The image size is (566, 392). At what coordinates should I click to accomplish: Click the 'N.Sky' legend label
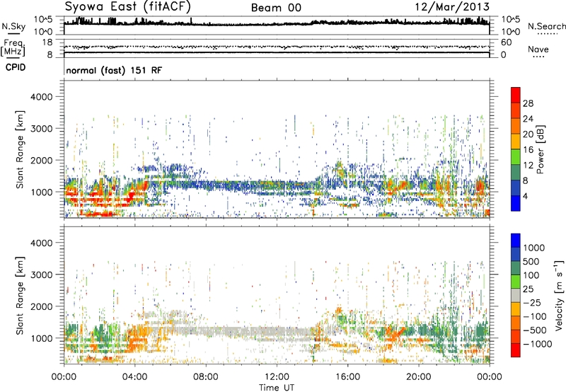click(13, 26)
